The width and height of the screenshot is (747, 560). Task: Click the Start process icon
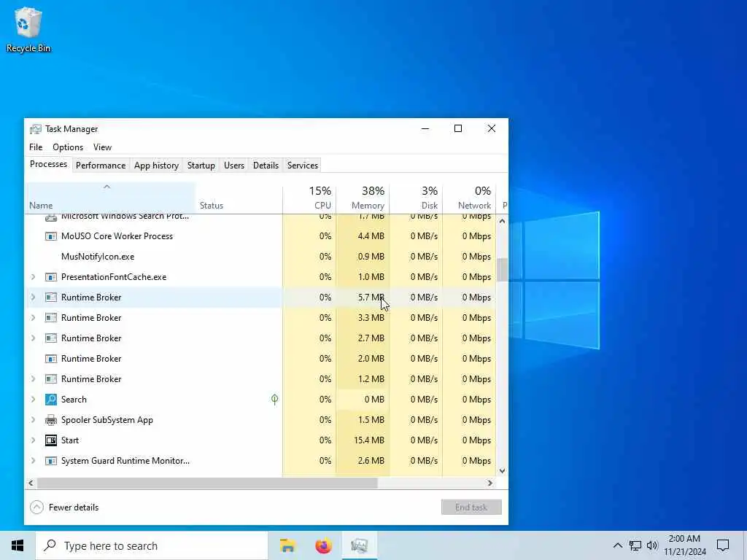(51, 440)
